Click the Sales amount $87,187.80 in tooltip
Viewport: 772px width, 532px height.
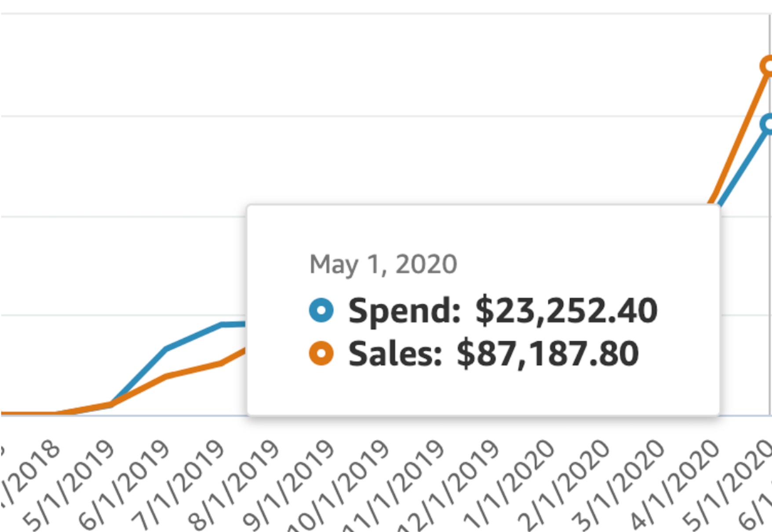[547, 353]
